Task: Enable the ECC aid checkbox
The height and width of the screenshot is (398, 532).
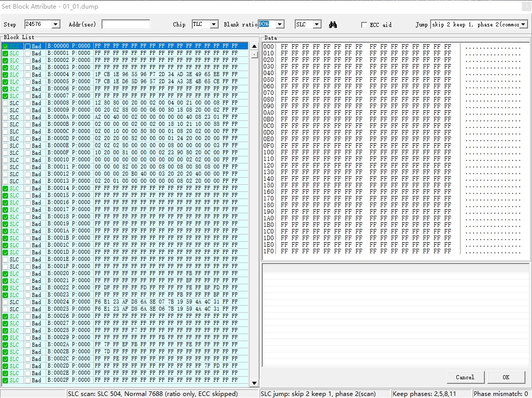Action: [x=364, y=25]
